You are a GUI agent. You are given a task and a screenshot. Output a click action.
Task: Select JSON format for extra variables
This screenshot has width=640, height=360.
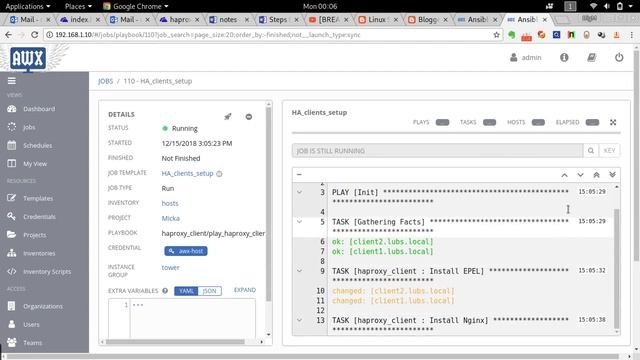(209, 291)
